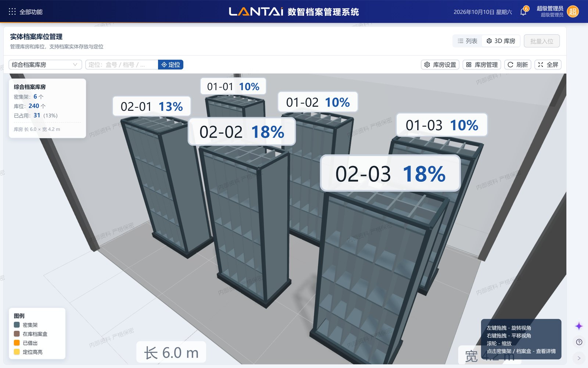This screenshot has height=368, width=588.
Task: Click the 定位高亮 legend color swatch
Action: point(17,352)
